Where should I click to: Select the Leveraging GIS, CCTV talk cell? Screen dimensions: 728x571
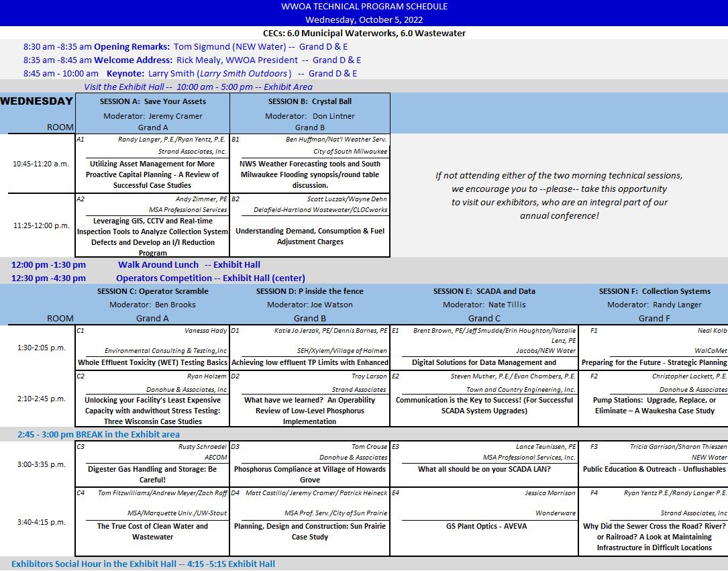[x=152, y=237]
